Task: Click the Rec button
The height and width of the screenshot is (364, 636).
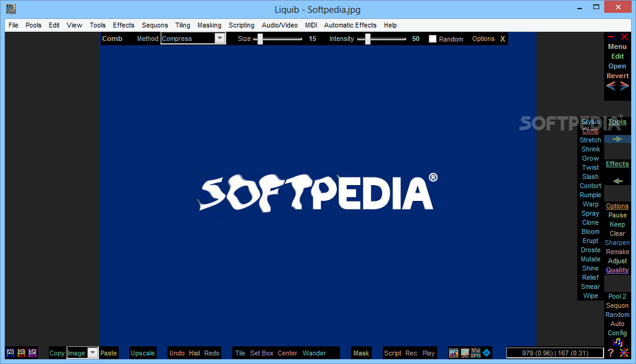Action: click(411, 353)
